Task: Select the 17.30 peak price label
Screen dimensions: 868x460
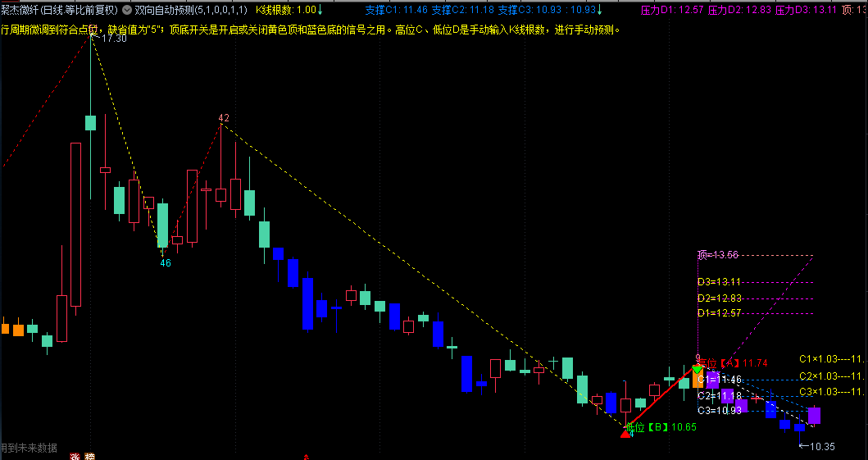Action: (113, 39)
